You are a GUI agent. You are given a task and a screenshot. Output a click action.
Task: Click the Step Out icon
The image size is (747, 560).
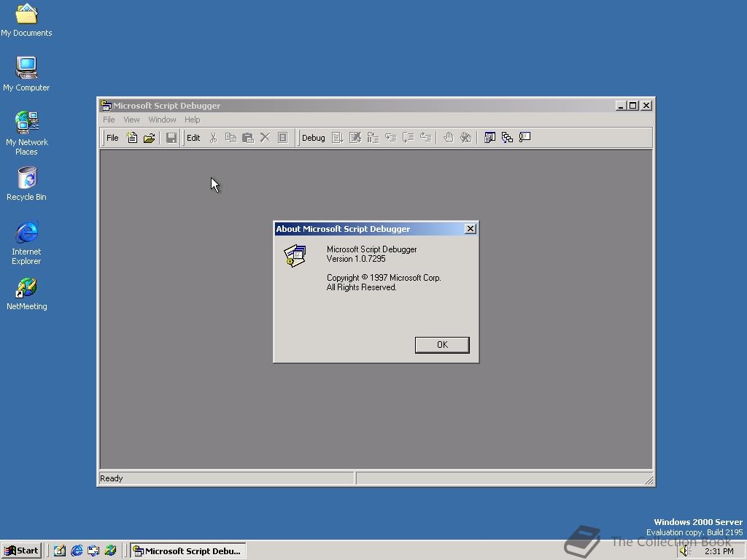click(425, 138)
